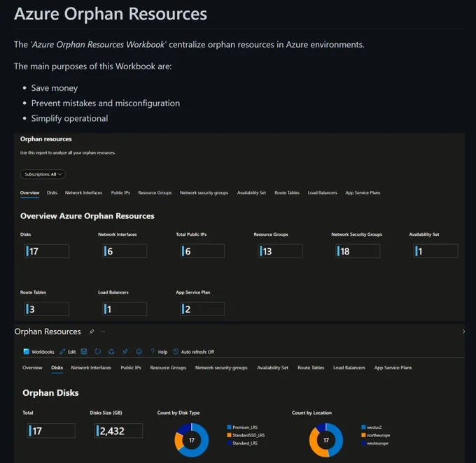
Task: Click the 'Save money' bullet text
Action: pos(55,88)
